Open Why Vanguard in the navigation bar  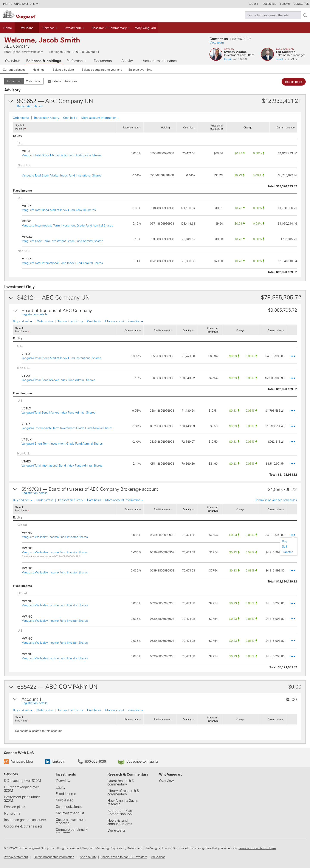[x=145, y=28]
